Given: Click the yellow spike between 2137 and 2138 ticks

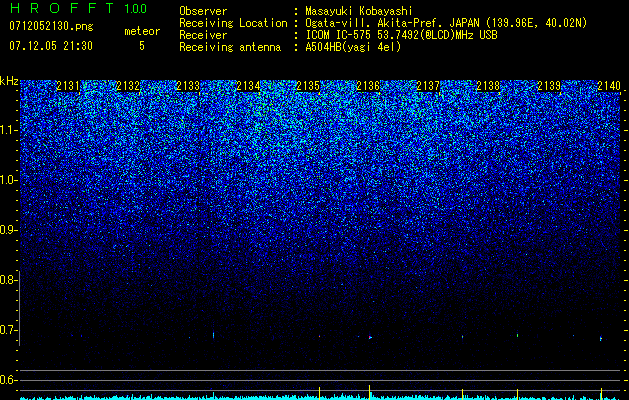Looking at the screenshot, I should point(462,394).
